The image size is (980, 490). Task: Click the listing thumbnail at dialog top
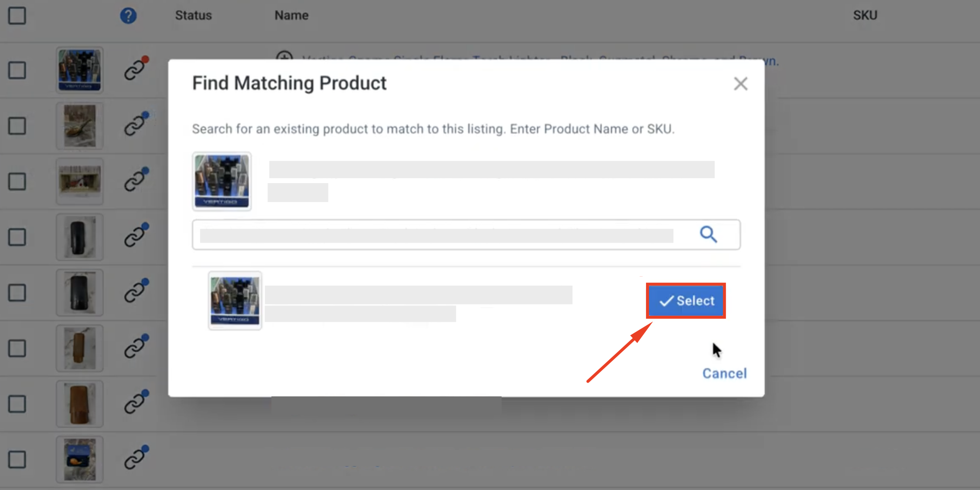click(222, 182)
